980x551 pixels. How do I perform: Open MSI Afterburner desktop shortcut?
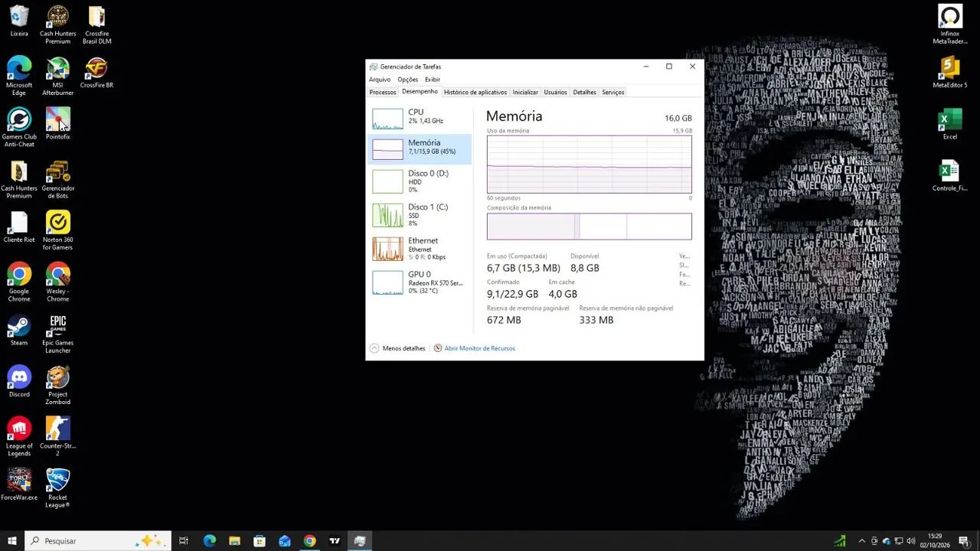coord(57,77)
